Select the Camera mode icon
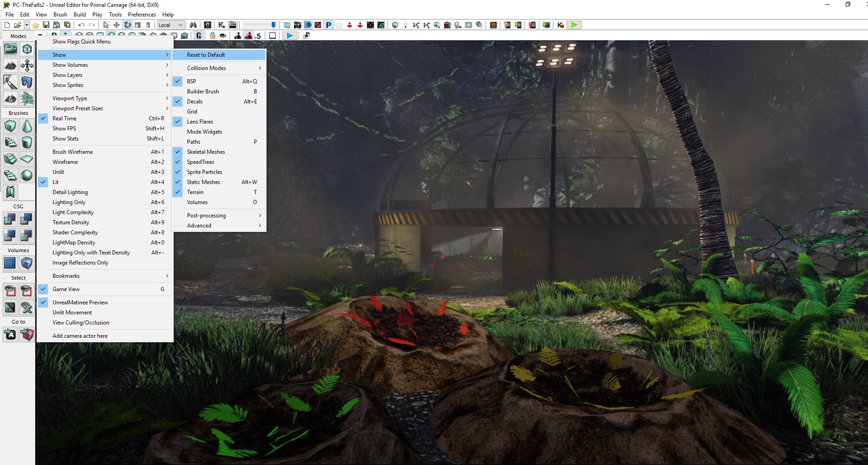This screenshot has width=868, height=465. point(11,49)
